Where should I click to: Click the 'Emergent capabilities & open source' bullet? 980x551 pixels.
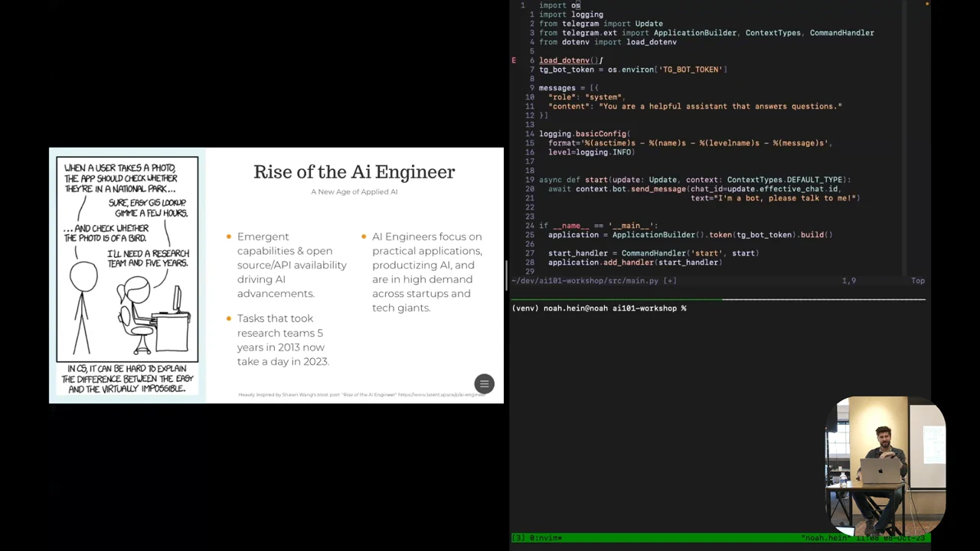click(x=292, y=265)
